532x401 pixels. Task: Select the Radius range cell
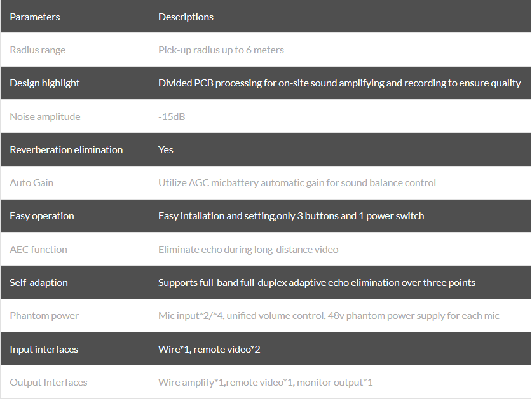[38, 50]
